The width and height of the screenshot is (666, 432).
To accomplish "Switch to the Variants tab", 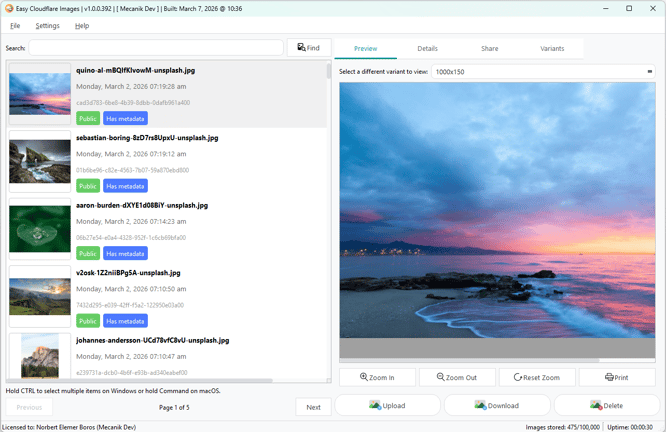I will coord(552,48).
